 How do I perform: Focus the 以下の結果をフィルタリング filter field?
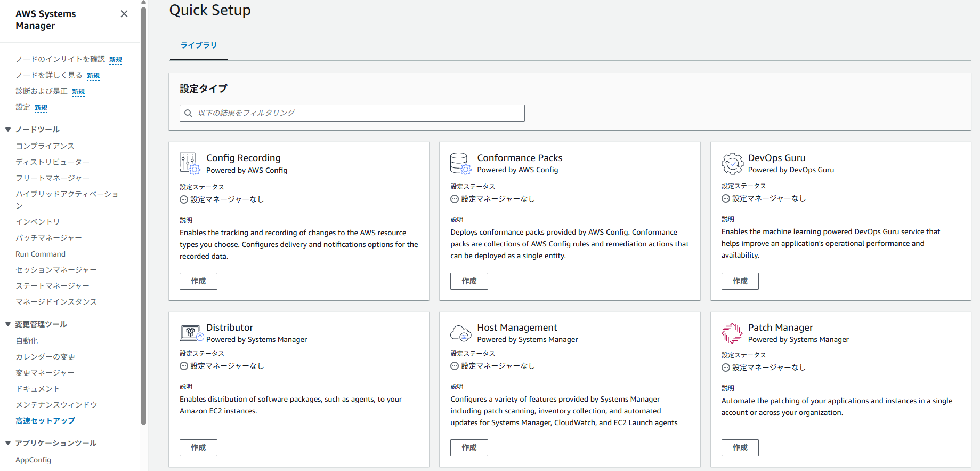pos(352,113)
